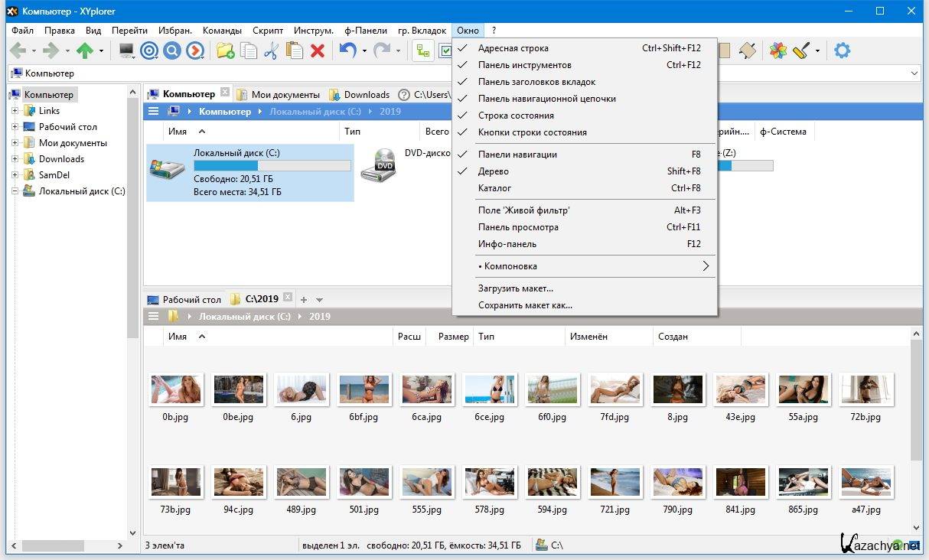Click the New Folder toolbar icon
The width and height of the screenshot is (929, 560).
(x=225, y=51)
